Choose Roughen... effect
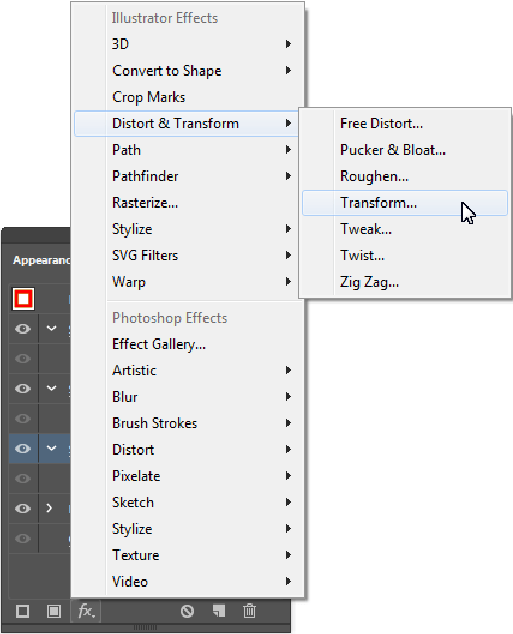 click(405, 176)
